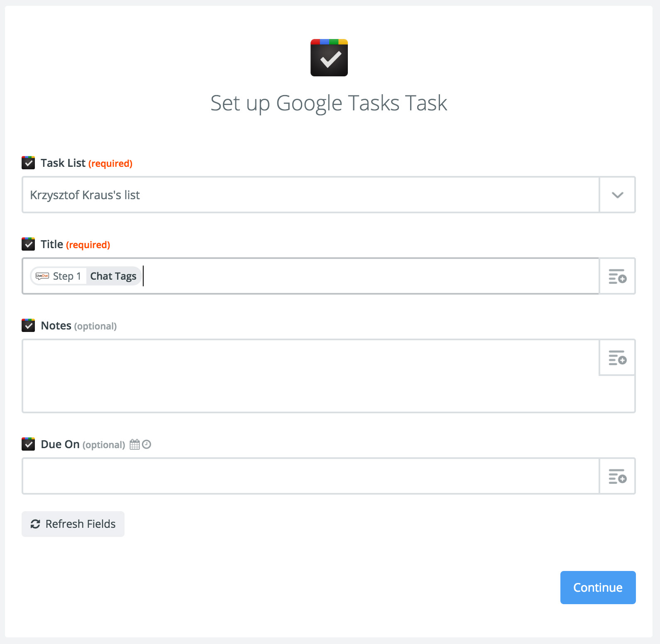Click the Google Tasks icon beside Task List

(x=28, y=163)
